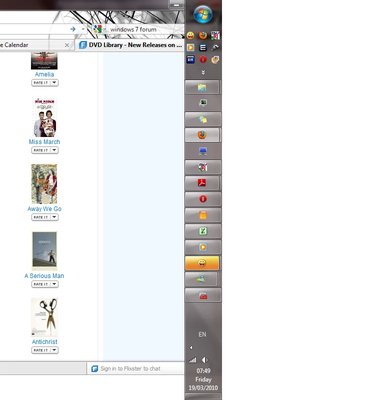Open the grey tool icon in quick launch
Image resolution: width=384 pixels, height=400 pixels.
[215, 47]
